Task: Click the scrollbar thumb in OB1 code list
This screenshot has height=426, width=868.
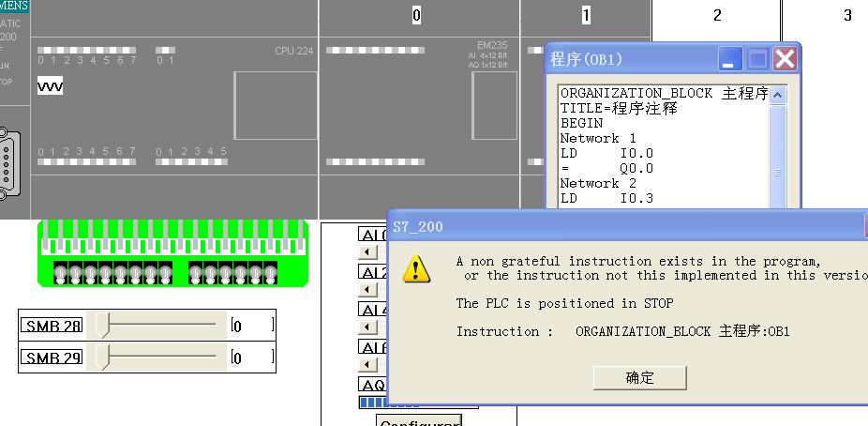Action: [777, 158]
